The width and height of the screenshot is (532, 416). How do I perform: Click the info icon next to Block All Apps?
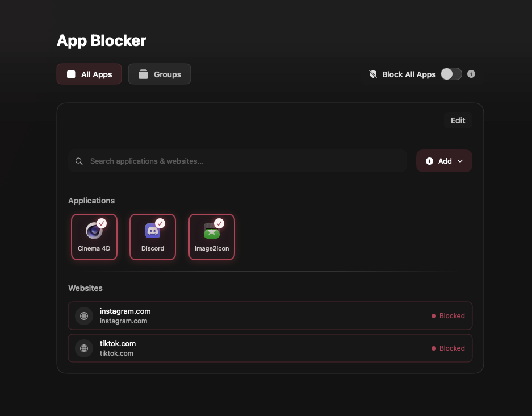[x=471, y=74]
